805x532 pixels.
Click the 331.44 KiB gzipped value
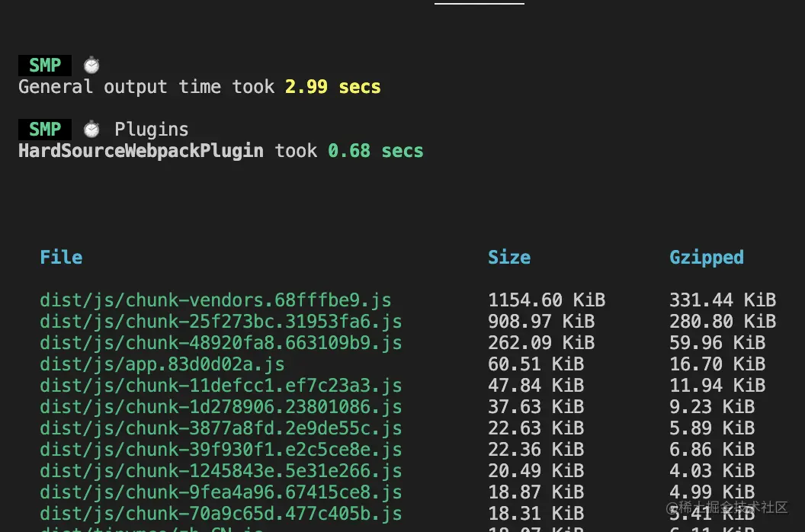point(723,300)
